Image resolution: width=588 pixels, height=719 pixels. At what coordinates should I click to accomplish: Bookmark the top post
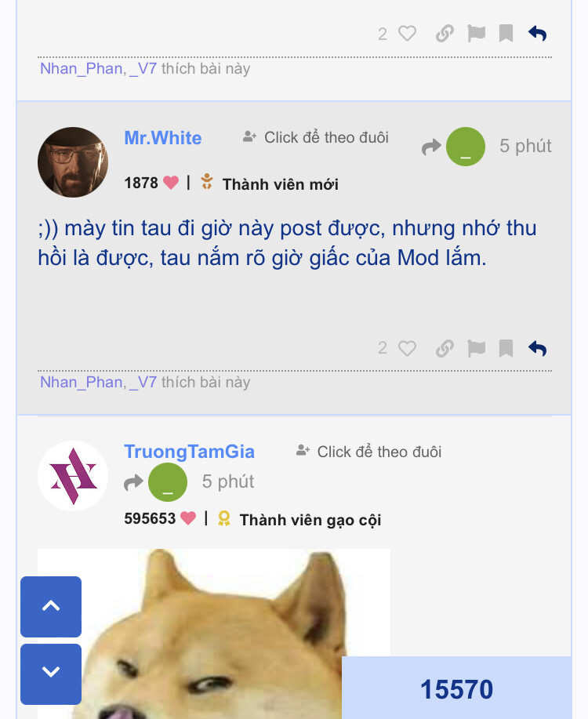pos(506,34)
